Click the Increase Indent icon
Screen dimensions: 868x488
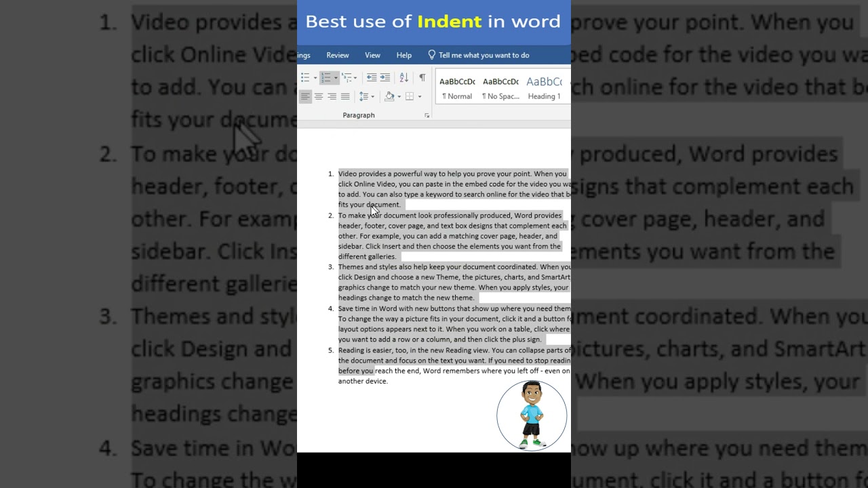[x=385, y=78]
